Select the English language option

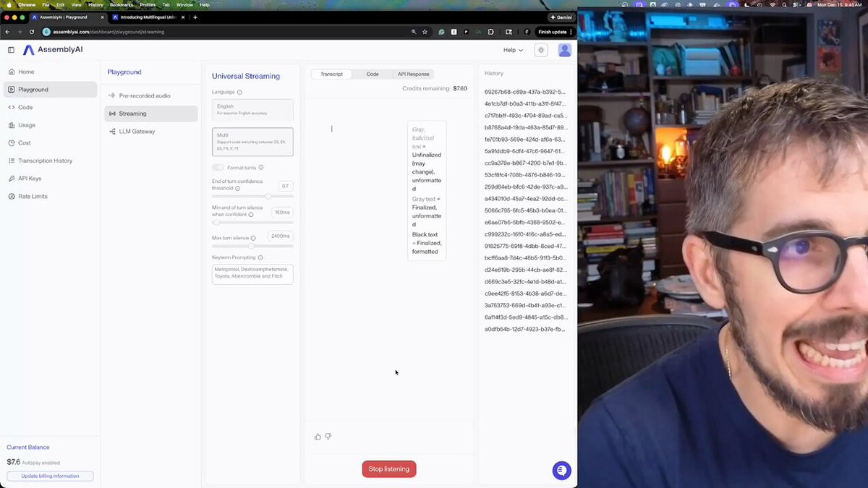point(252,110)
